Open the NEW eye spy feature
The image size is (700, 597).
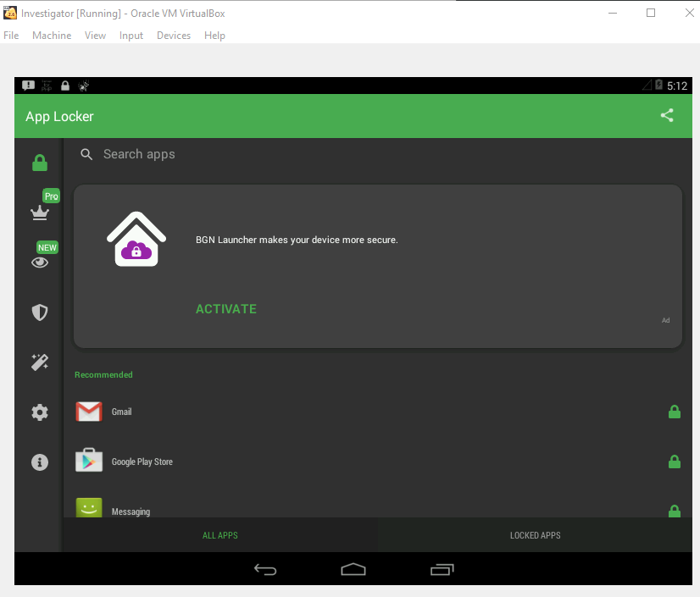pyautogui.click(x=40, y=263)
